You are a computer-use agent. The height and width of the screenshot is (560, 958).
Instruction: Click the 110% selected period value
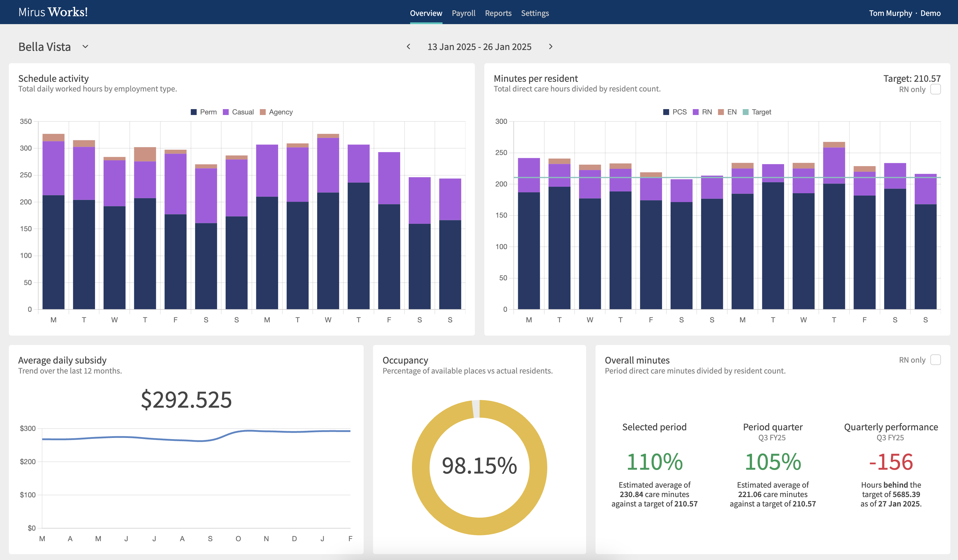click(x=654, y=461)
